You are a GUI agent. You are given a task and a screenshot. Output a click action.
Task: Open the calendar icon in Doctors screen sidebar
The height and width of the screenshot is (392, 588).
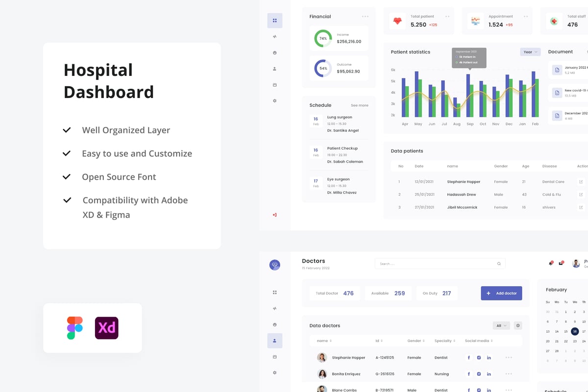coord(274,357)
